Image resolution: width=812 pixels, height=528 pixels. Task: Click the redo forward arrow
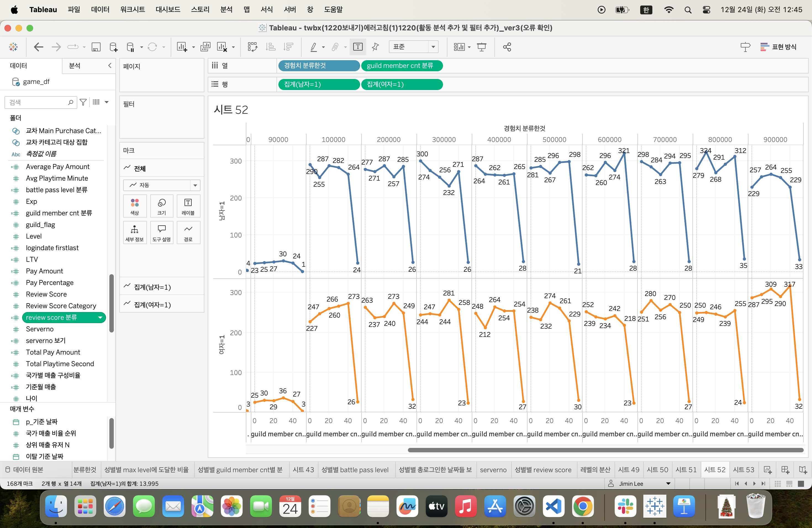56,47
